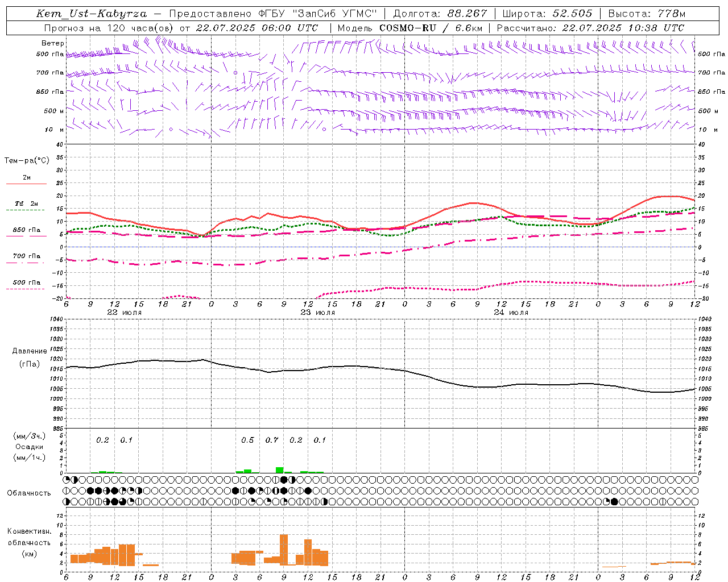Select the Давление pressure panel label
The image size is (728, 582).
click(30, 351)
